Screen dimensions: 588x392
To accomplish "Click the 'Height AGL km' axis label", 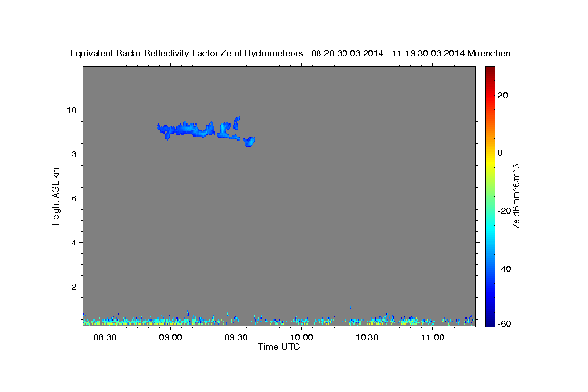I will (56, 196).
